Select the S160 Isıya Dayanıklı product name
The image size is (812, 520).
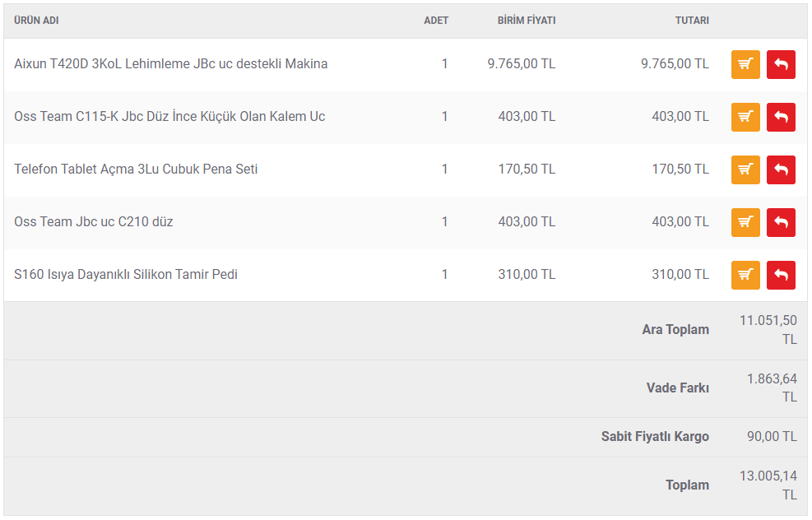[x=126, y=274]
